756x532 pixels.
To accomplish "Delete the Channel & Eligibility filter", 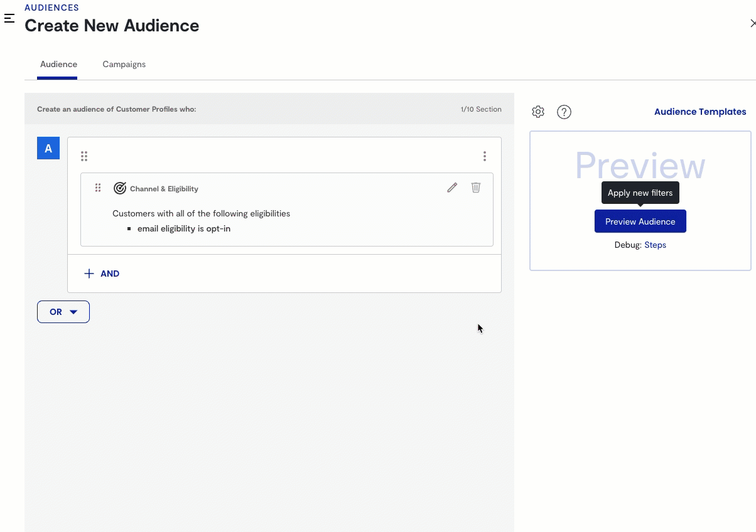I will [x=476, y=188].
